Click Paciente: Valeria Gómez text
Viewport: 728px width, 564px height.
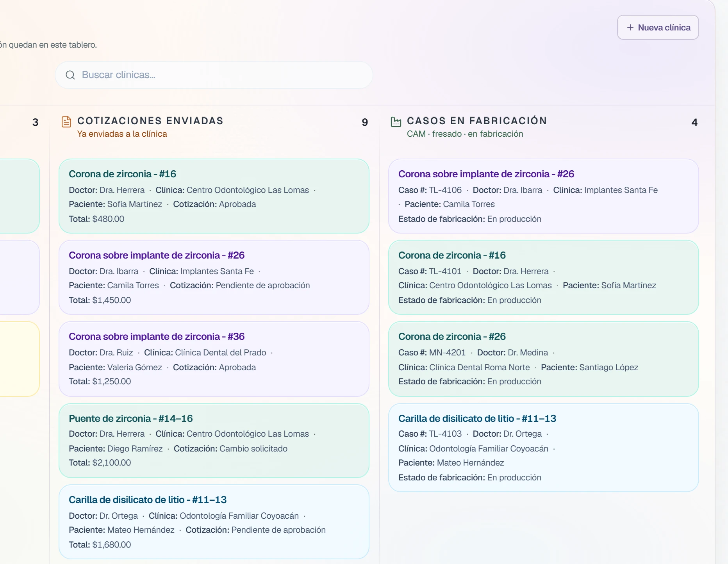tap(115, 367)
